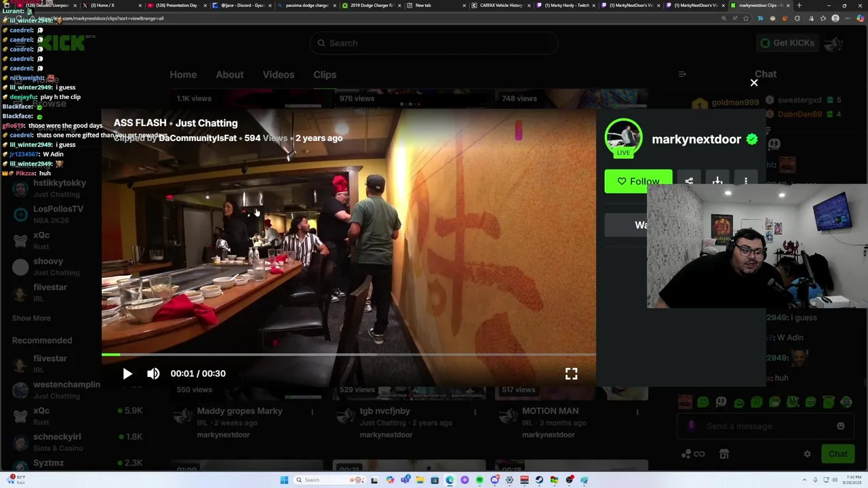Viewport: 868px width, 488px height.
Task: Expand followed channels with Show More
Action: pos(31,318)
